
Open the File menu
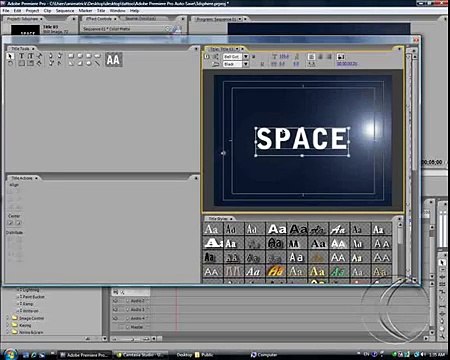click(6, 11)
